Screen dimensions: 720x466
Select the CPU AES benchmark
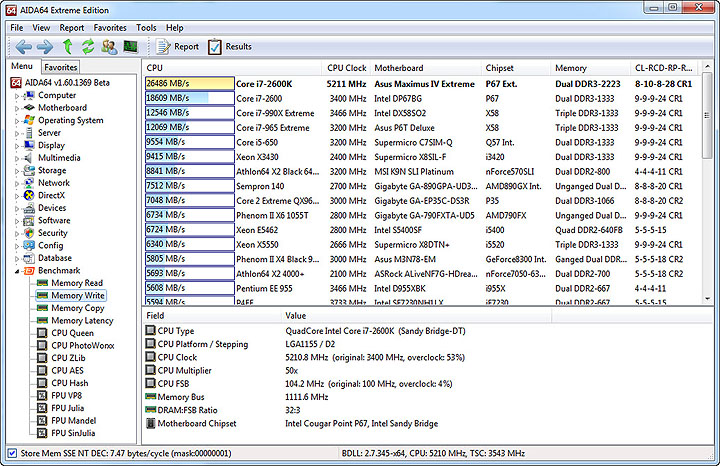point(68,371)
